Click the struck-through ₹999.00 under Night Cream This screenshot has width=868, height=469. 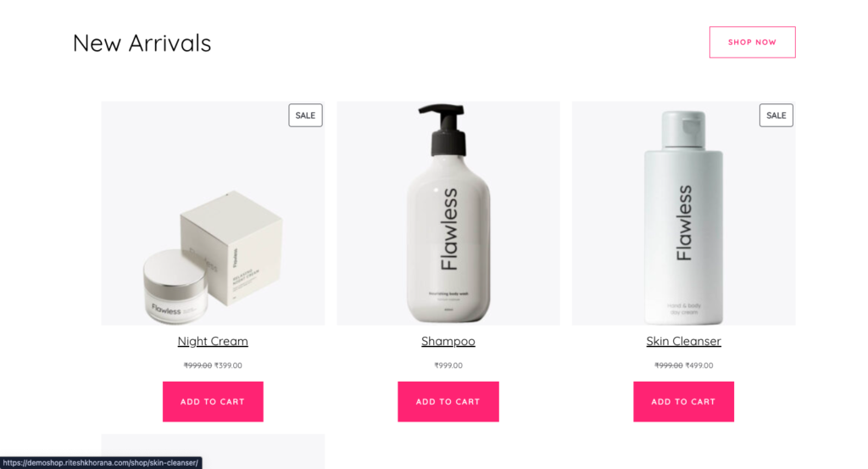pyautogui.click(x=198, y=366)
